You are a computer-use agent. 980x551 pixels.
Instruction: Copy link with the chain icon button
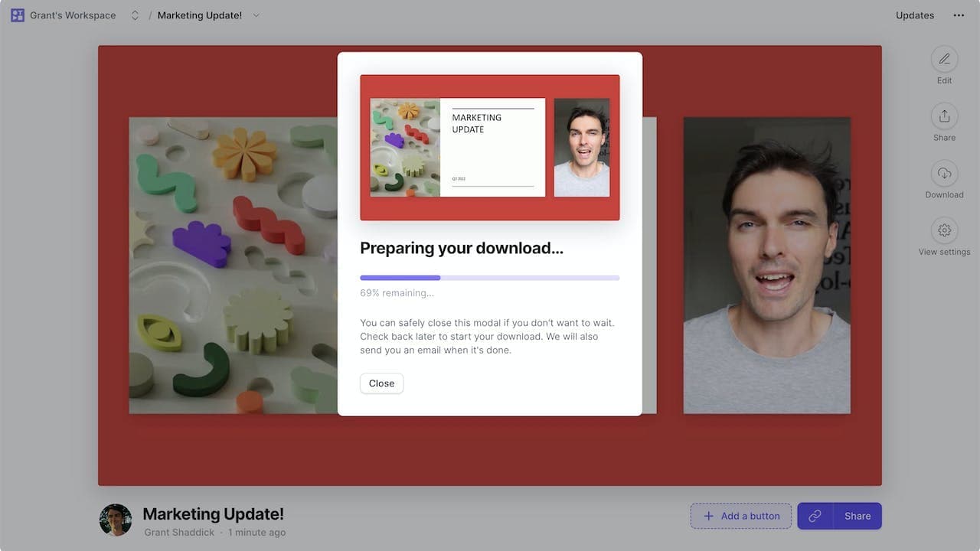tap(815, 516)
